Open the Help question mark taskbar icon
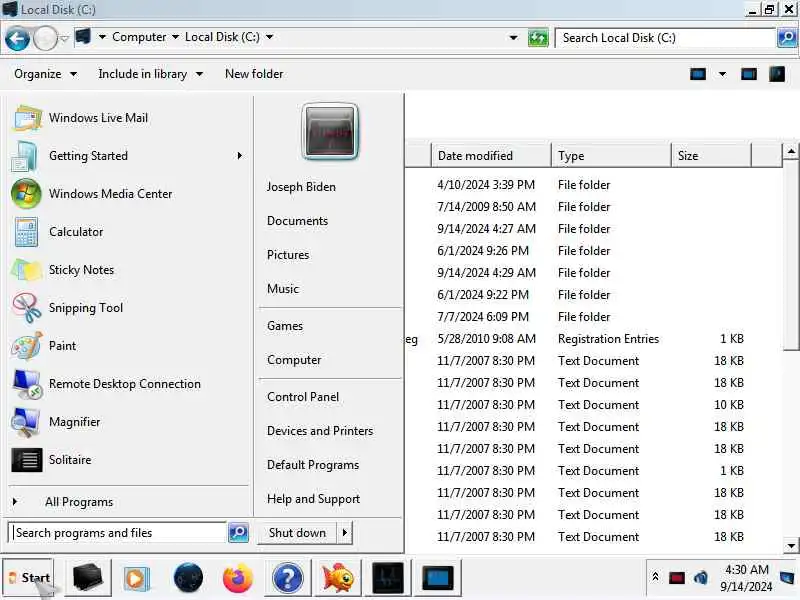This screenshot has width=800, height=600. click(x=288, y=578)
